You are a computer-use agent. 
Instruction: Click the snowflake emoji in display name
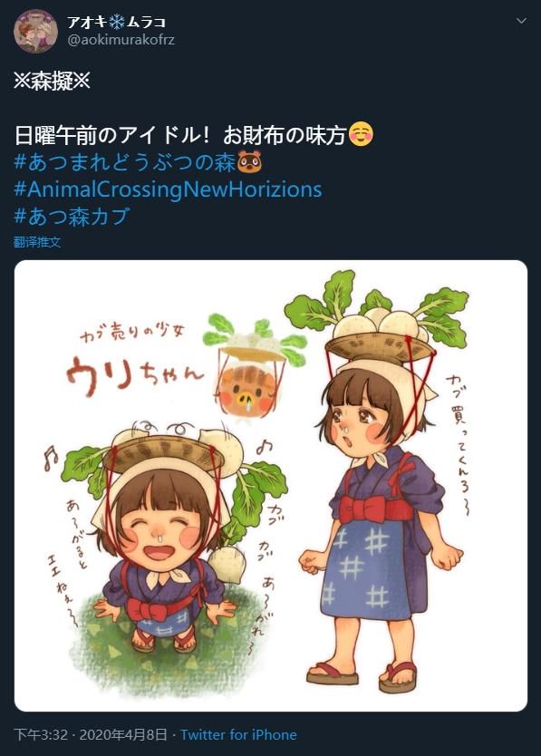point(117,22)
